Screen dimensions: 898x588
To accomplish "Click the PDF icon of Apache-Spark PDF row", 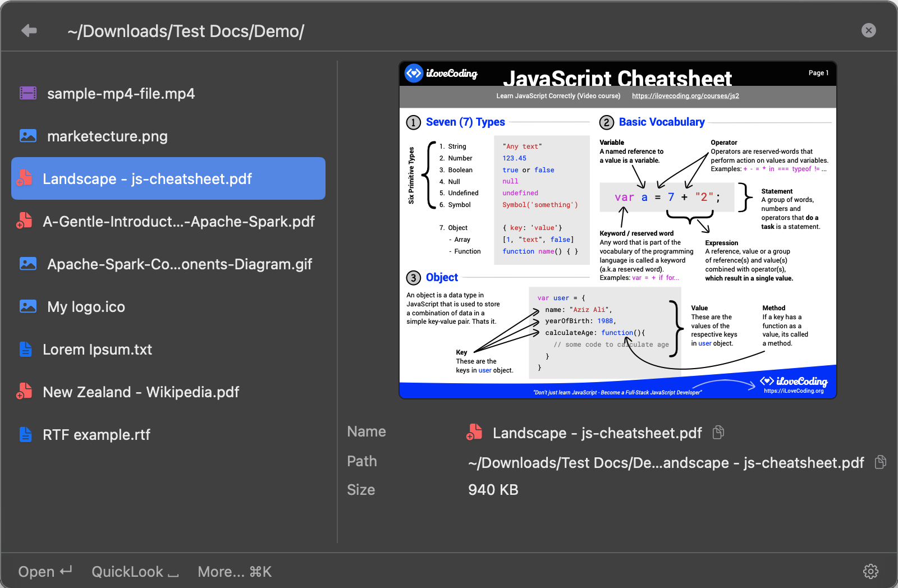I will [x=24, y=220].
